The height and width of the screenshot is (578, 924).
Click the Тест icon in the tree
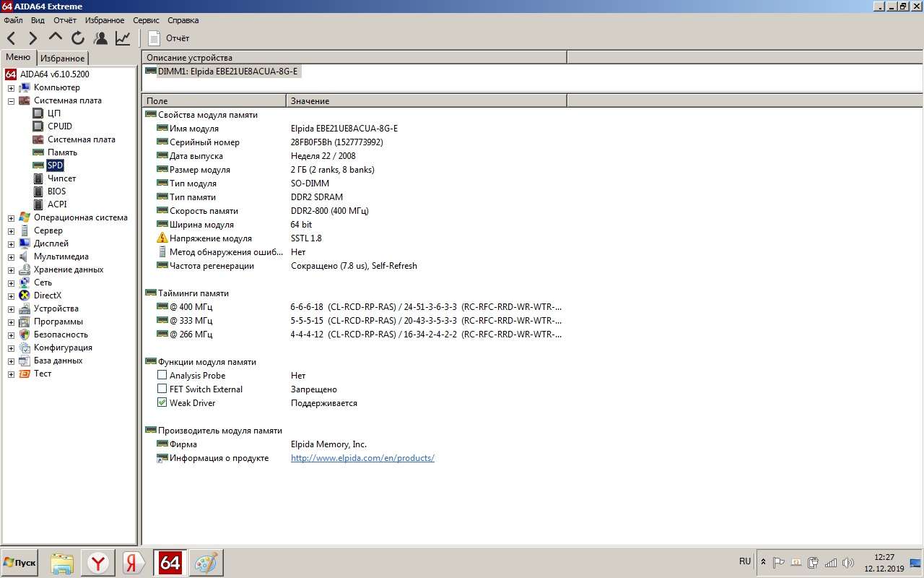(25, 374)
